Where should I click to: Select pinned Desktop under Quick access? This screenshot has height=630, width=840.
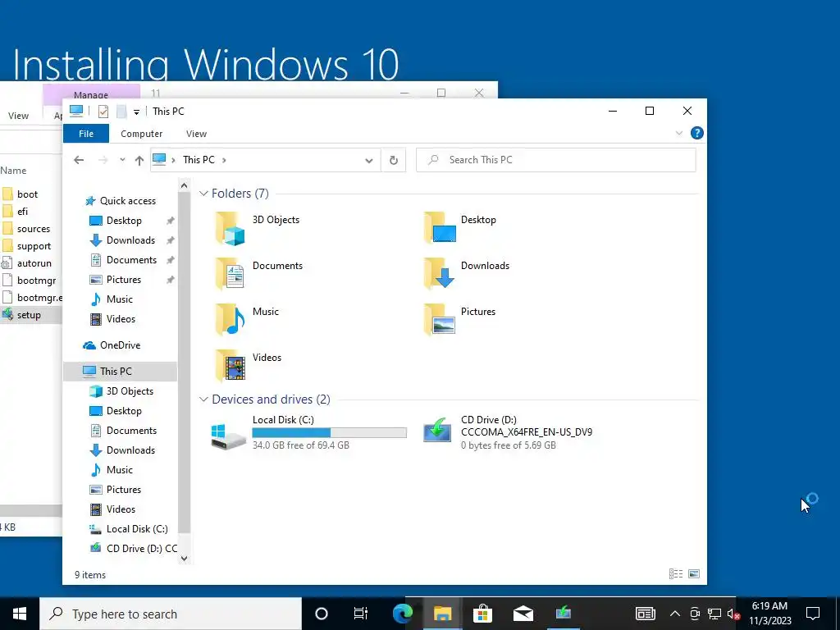coord(124,221)
